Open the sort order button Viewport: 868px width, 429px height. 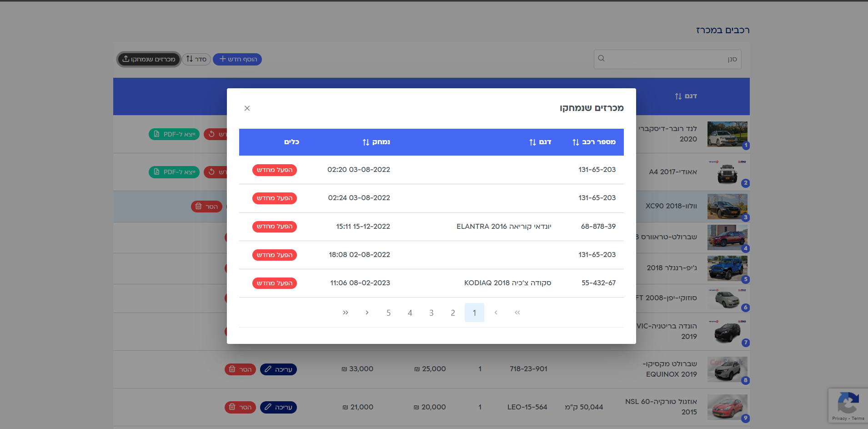(x=196, y=59)
